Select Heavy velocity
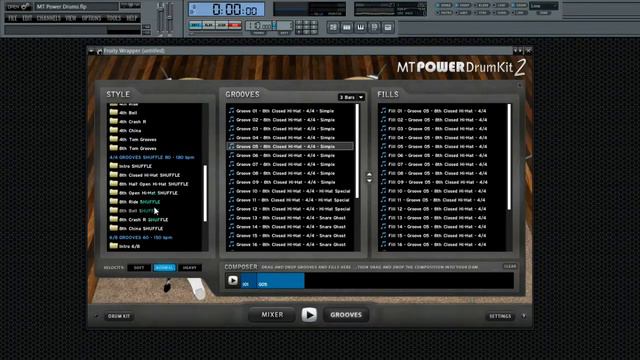The image size is (640, 360). click(190, 268)
